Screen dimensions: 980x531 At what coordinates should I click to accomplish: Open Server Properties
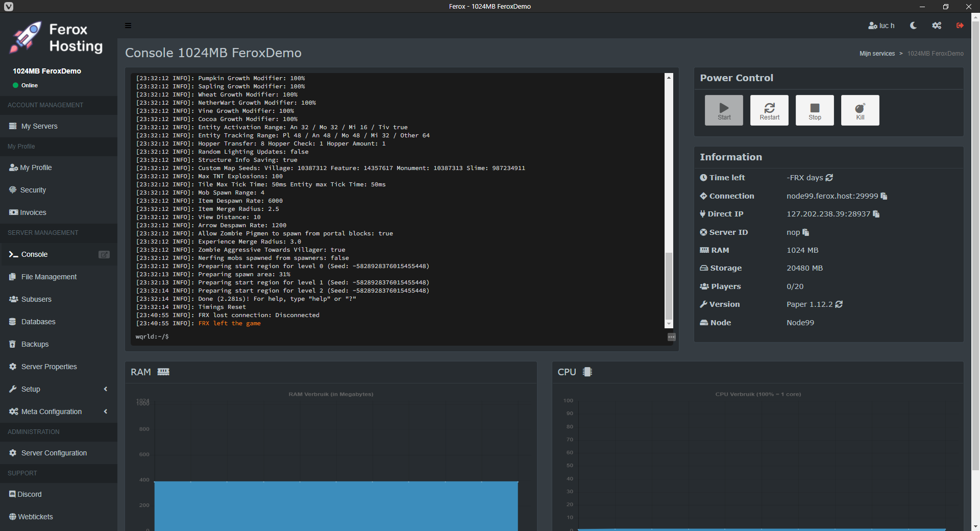click(x=59, y=367)
